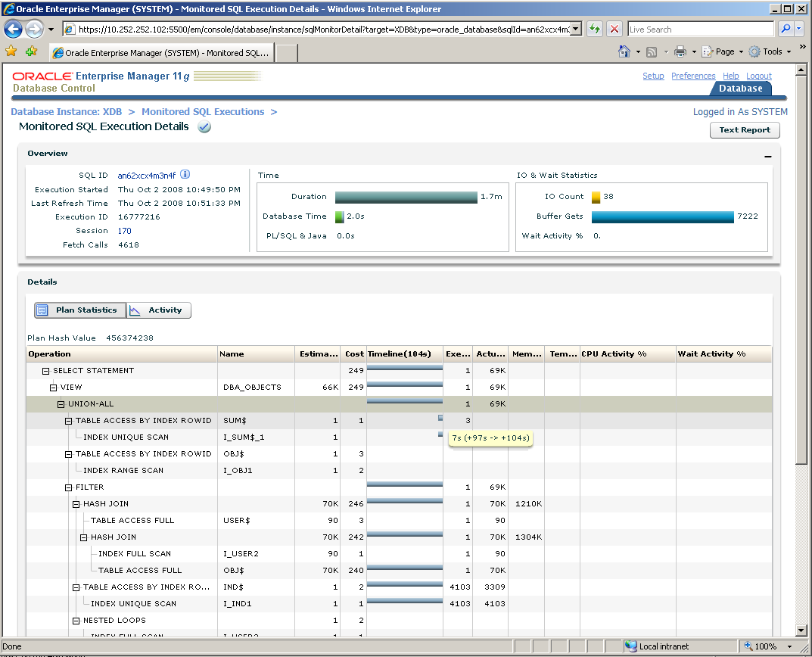The image size is (812, 657).
Task: Click the page scrollbar up arrow
Action: 801,70
